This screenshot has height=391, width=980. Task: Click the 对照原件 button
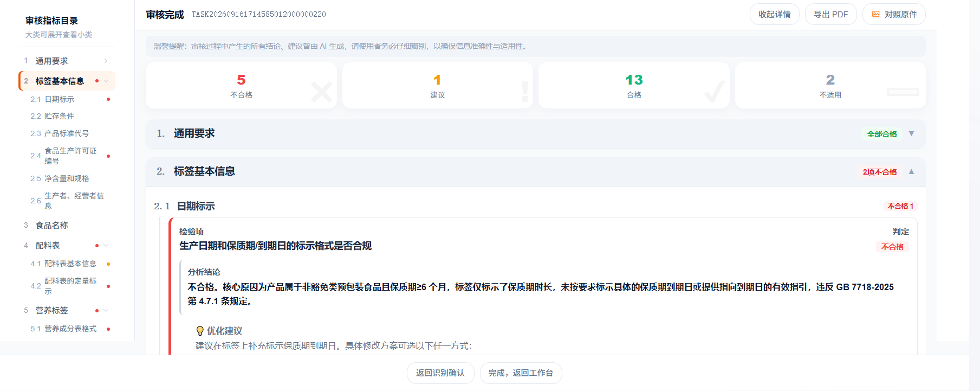[x=894, y=14]
